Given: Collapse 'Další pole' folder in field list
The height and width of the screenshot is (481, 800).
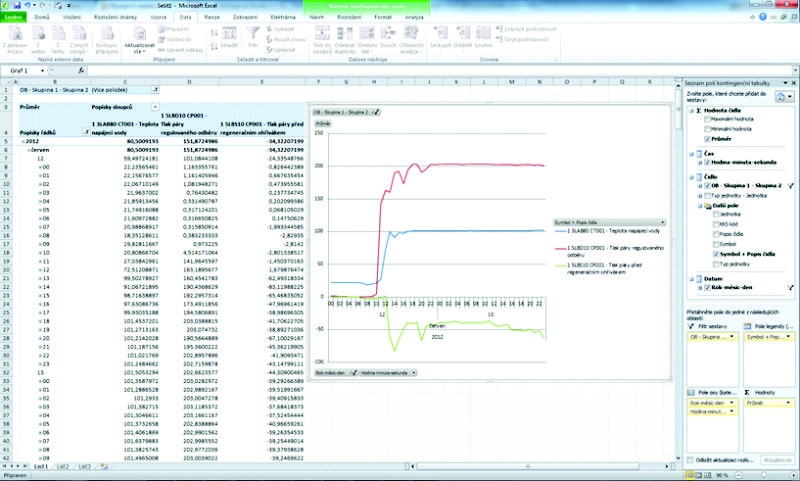Looking at the screenshot, I should tap(701, 206).
